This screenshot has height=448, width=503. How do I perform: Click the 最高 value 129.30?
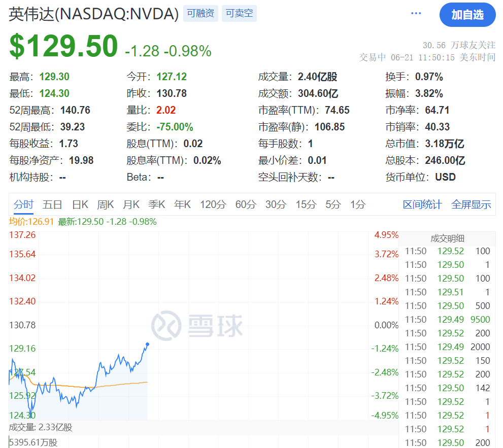(54, 77)
